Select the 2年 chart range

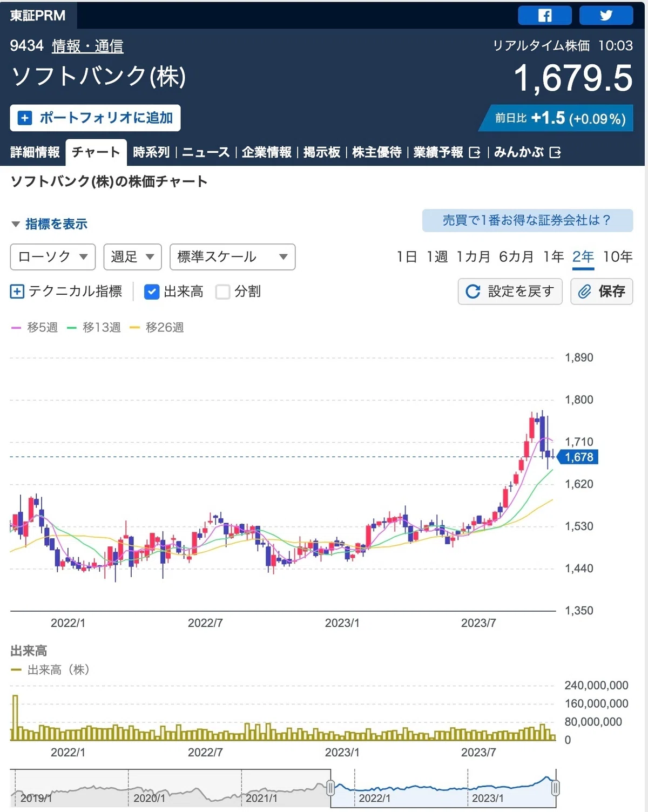point(583,257)
